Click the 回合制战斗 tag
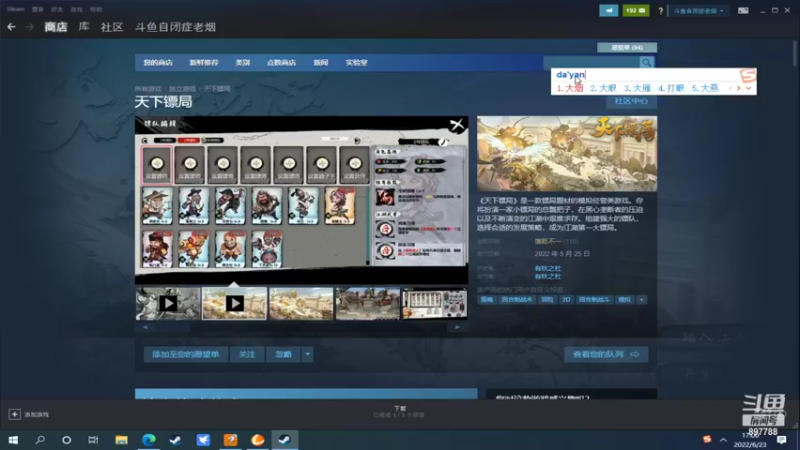 click(594, 299)
